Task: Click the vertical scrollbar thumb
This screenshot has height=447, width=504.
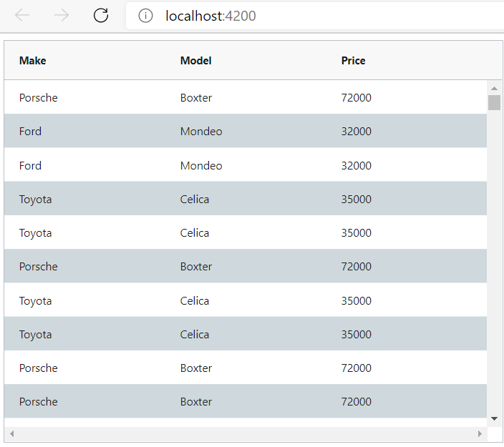Action: click(x=495, y=102)
